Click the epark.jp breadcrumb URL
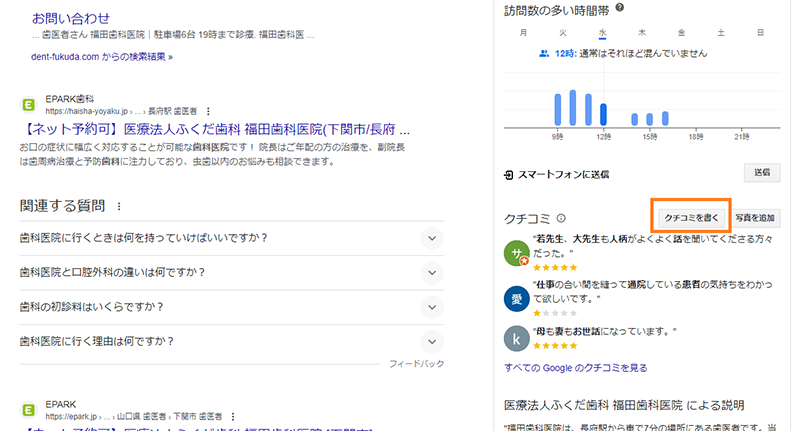 (x=134, y=417)
